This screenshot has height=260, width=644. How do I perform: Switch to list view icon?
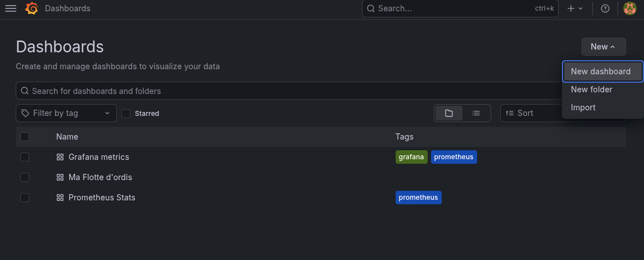click(476, 113)
